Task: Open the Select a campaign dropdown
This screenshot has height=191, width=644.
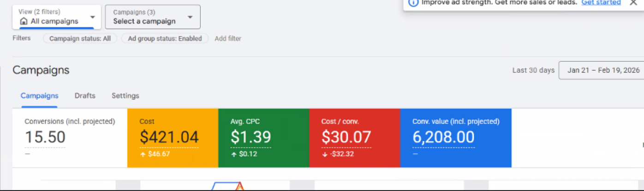Action: (x=153, y=17)
